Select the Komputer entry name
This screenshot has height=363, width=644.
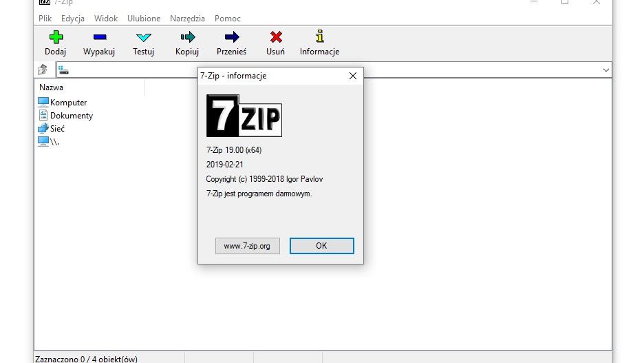69,103
